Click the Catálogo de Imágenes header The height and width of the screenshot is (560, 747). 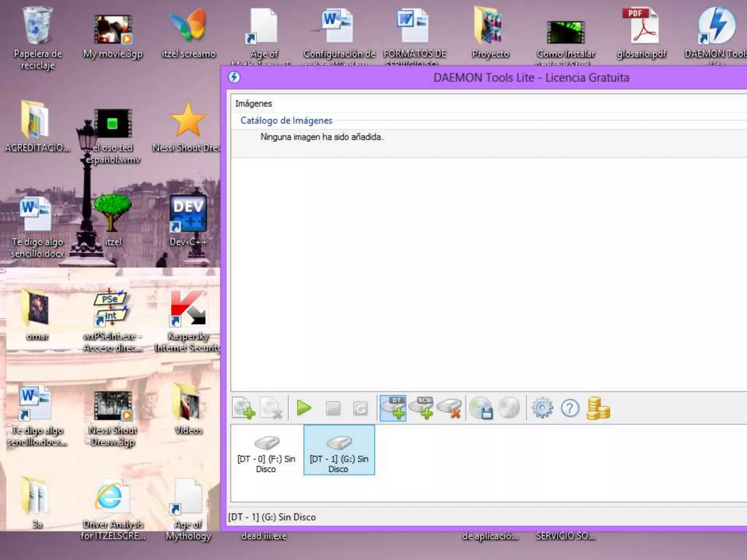tap(286, 121)
